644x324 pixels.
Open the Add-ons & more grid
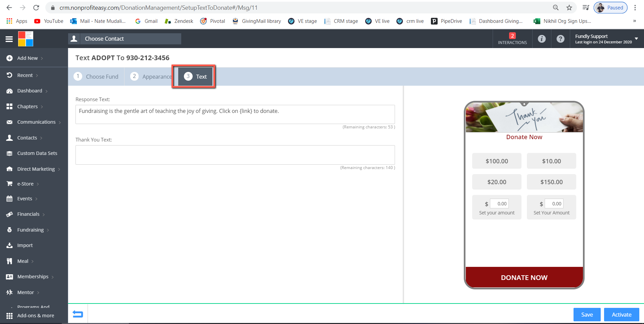pyautogui.click(x=9, y=316)
